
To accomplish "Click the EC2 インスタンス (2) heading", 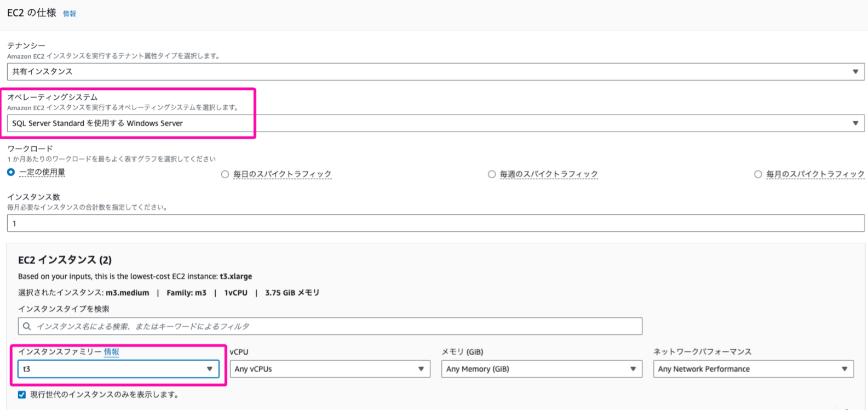I will tap(65, 260).
